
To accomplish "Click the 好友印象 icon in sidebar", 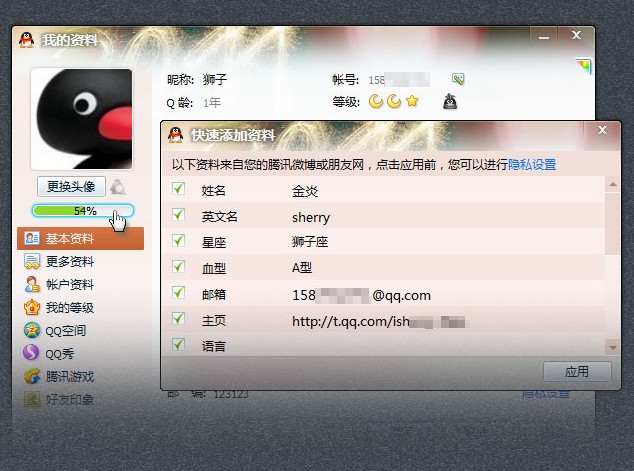I will click(x=32, y=399).
